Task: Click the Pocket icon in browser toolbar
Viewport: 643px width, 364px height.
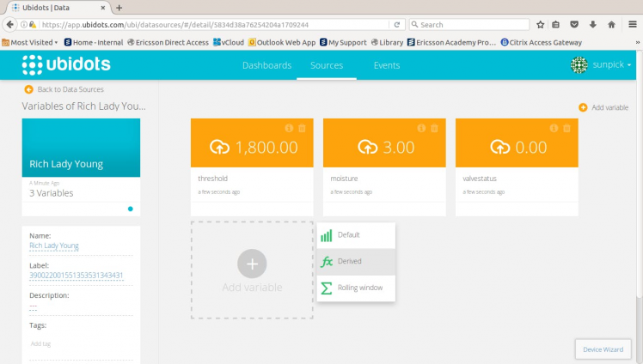Action: [574, 25]
